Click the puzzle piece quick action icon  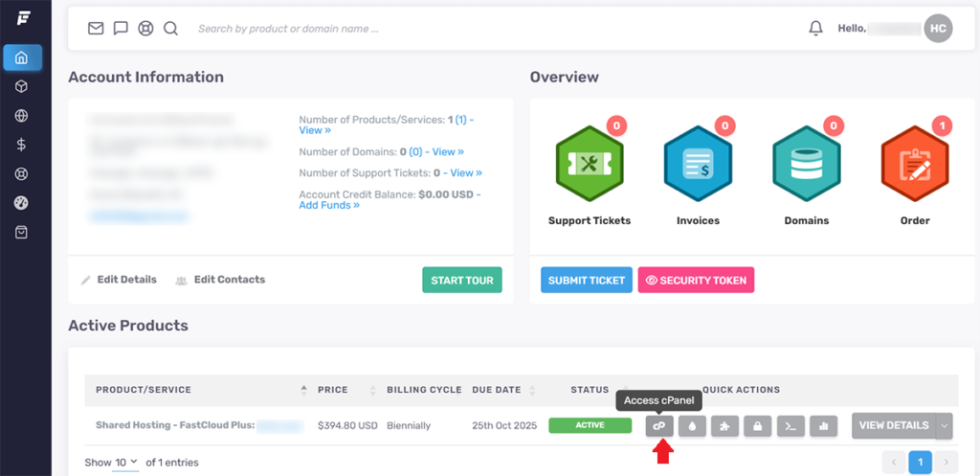click(x=724, y=426)
